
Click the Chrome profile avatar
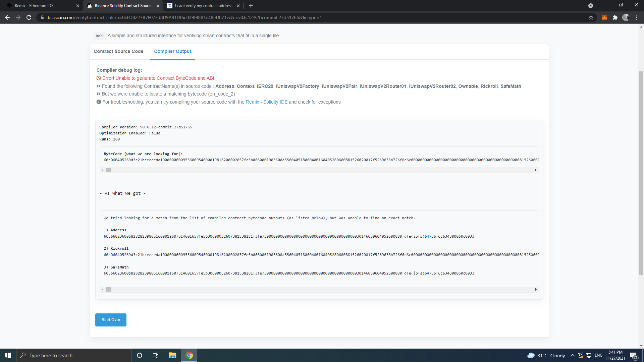pos(626,17)
